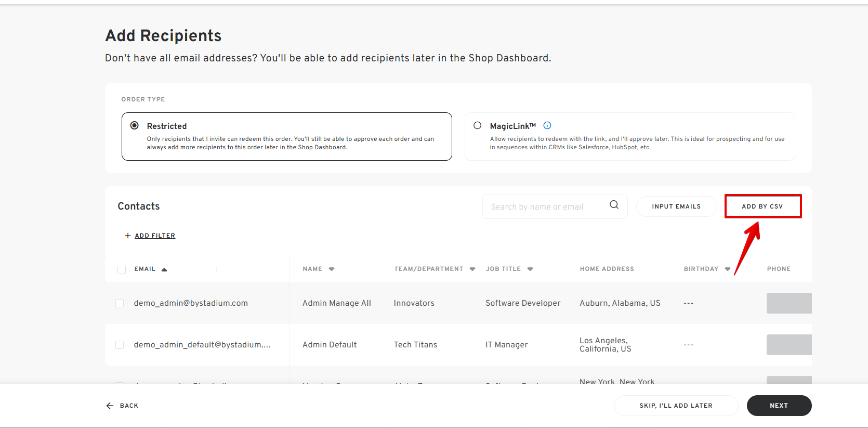
Task: Click the search magnifier icon
Action: click(614, 205)
